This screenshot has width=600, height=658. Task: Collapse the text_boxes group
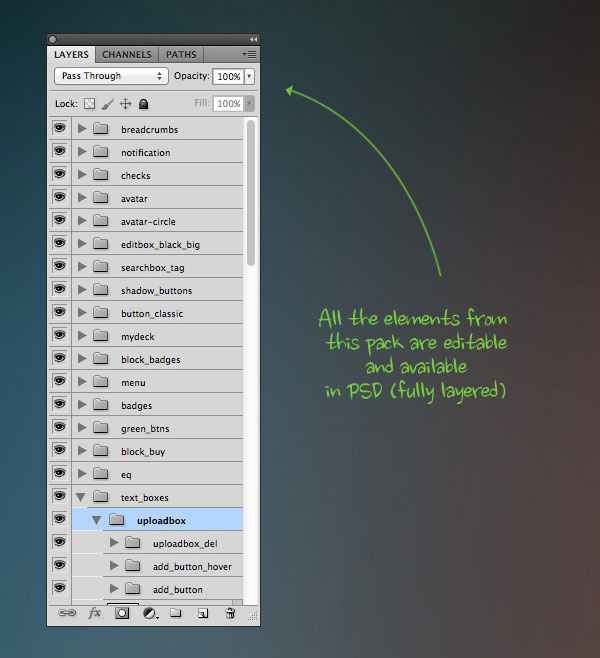click(x=82, y=497)
